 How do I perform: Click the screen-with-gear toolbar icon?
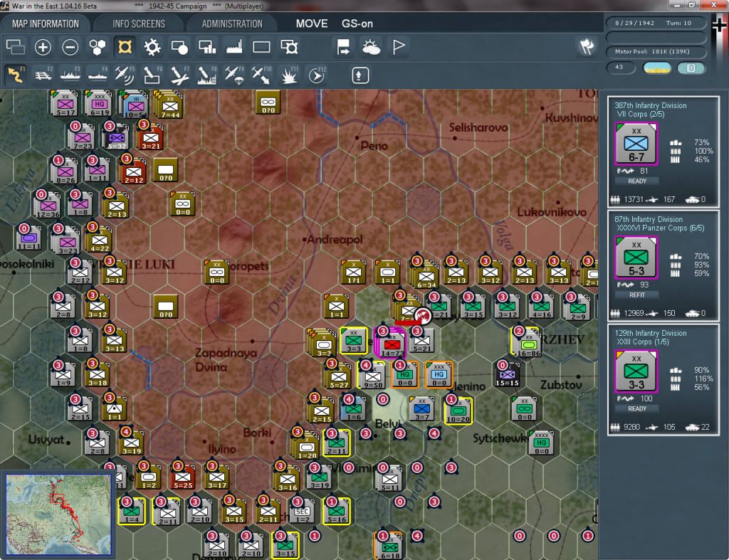coord(289,47)
